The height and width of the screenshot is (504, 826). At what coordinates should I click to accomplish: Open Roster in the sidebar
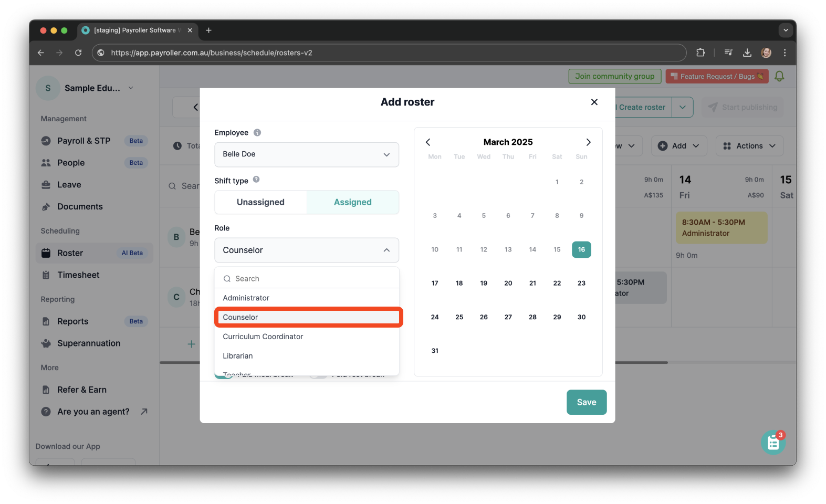coord(95,253)
